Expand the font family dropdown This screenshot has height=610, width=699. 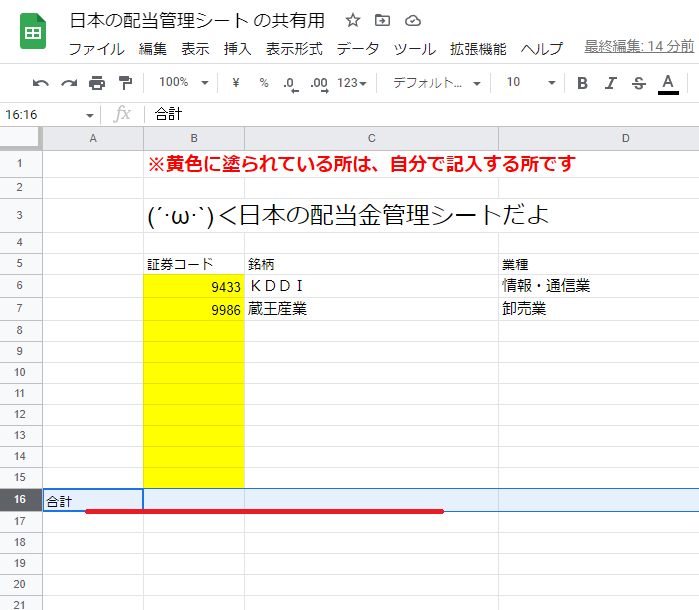click(x=436, y=83)
